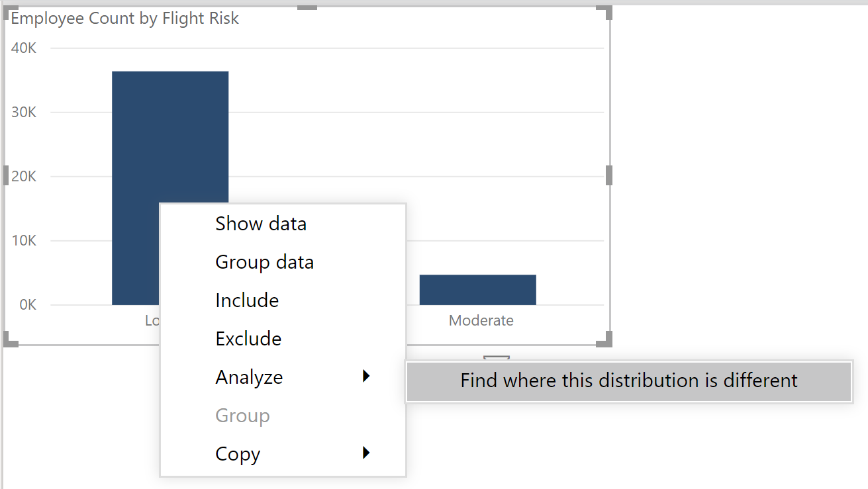Screen dimensions: 868x489
Task: Select the tall Low flight risk bar
Action: (170, 137)
